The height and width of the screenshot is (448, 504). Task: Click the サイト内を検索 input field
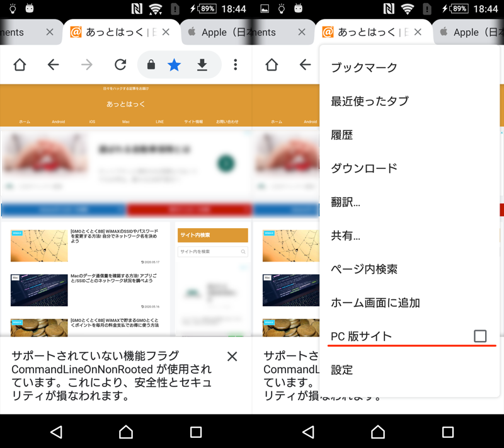(x=208, y=251)
